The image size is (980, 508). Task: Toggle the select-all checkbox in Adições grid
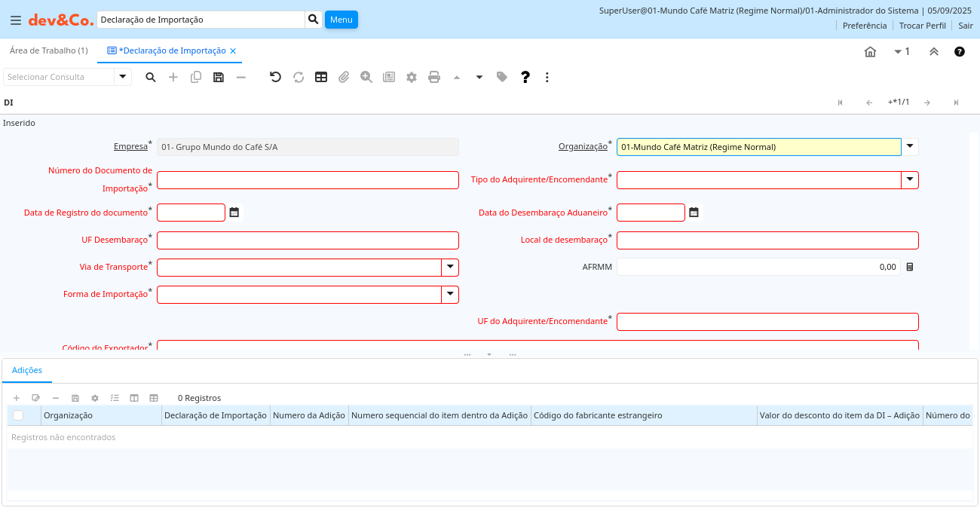pos(18,415)
